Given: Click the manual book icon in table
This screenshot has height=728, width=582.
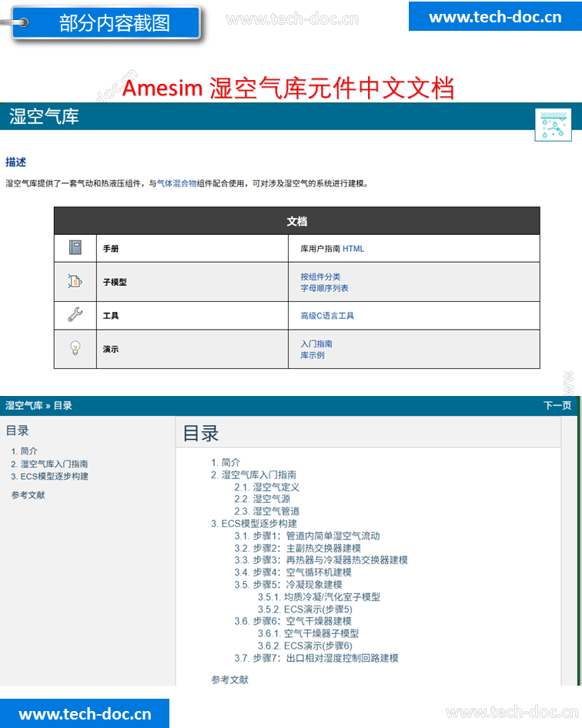Looking at the screenshot, I should click(75, 247).
